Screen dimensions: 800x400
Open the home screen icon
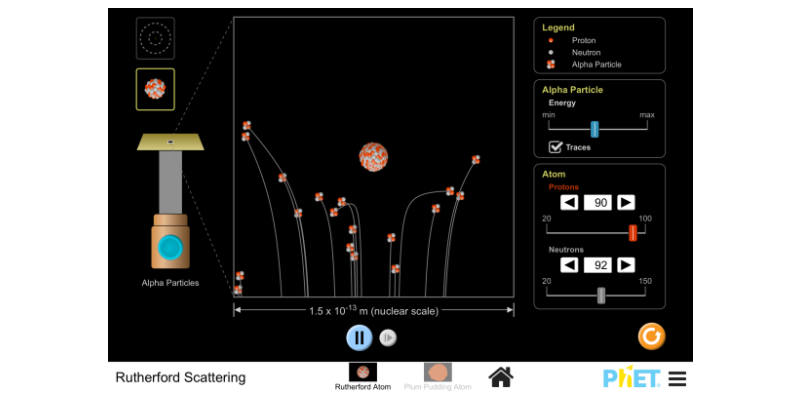point(501,377)
